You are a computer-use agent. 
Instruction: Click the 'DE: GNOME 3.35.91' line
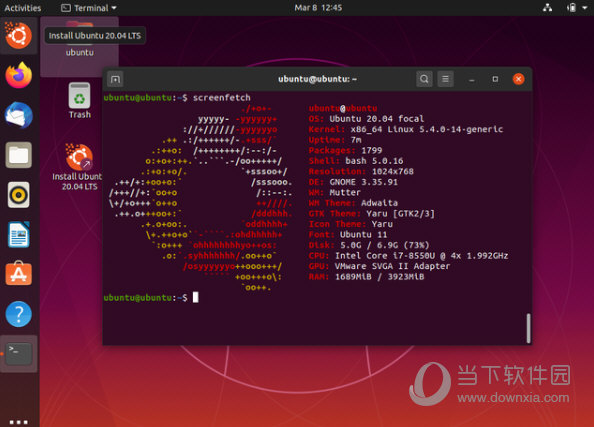point(353,182)
